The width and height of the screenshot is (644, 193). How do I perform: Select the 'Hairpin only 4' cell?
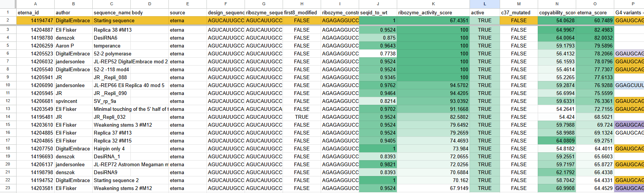pos(112,149)
